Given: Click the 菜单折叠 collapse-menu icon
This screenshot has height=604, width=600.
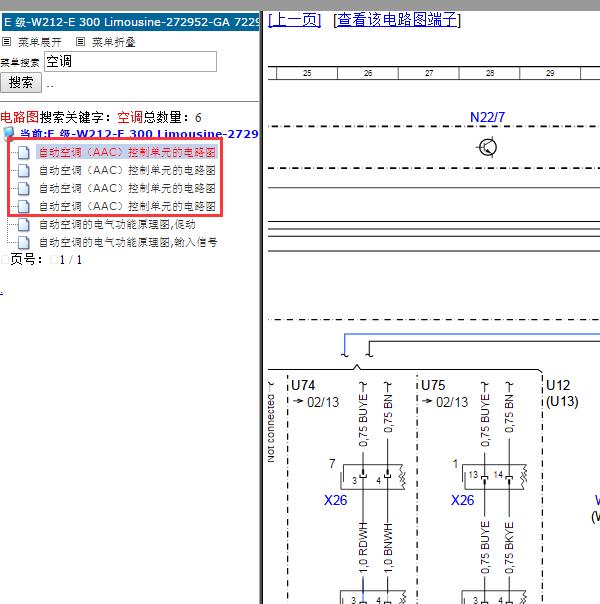Looking at the screenshot, I should [x=80, y=42].
